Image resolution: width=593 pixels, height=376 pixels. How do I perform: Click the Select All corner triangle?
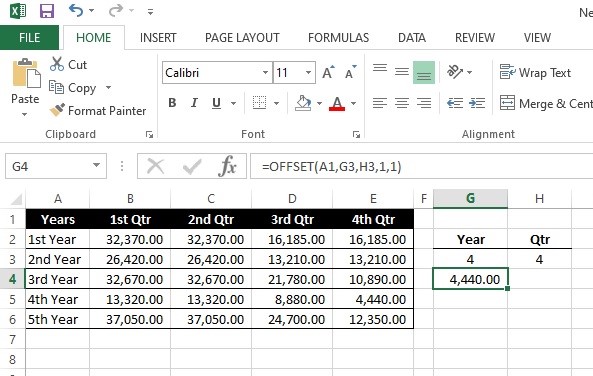coord(16,199)
